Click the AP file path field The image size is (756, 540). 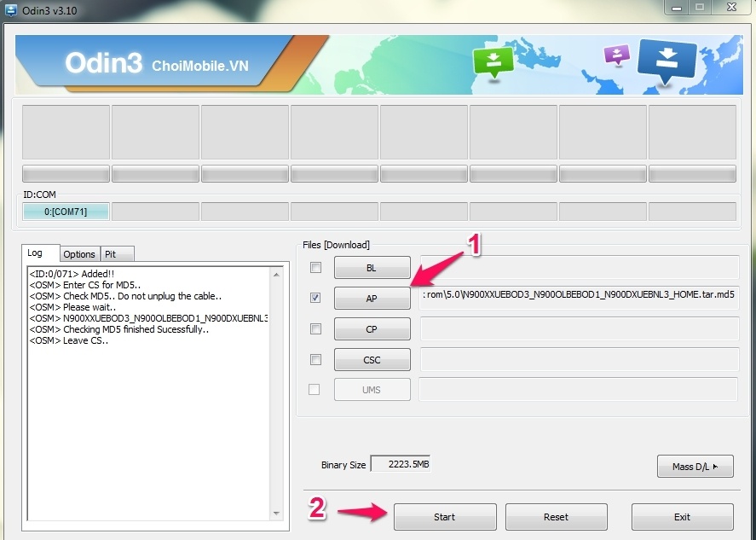(x=579, y=296)
